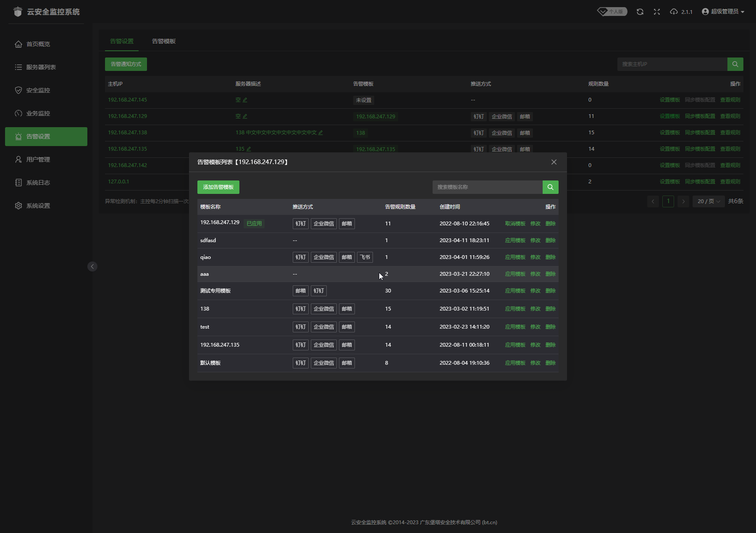Open 系统日志 in the sidebar menu
This screenshot has height=533, width=756.
[38, 183]
